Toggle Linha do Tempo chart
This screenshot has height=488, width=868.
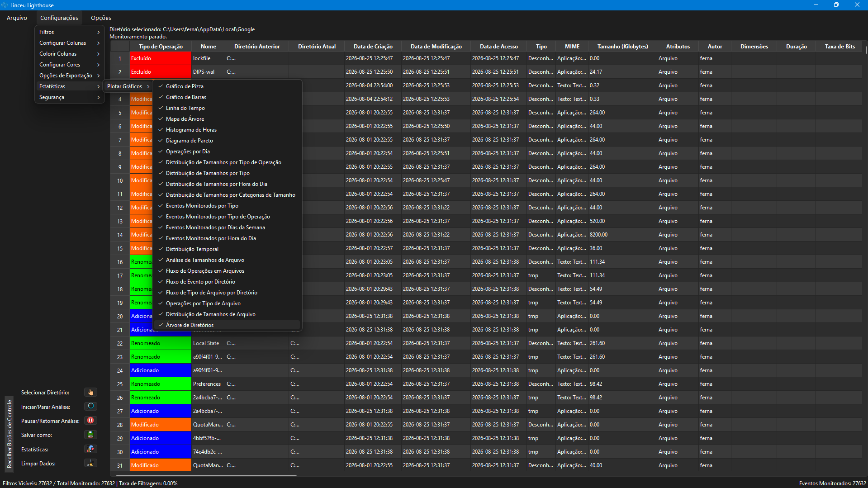(x=227, y=108)
